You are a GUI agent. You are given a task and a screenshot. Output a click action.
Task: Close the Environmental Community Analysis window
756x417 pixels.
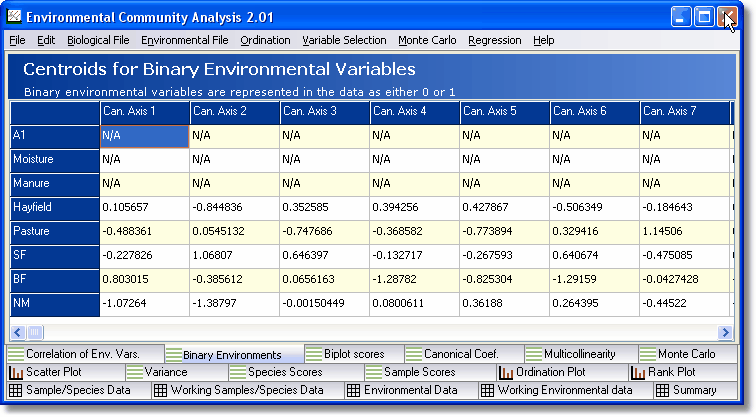(x=727, y=17)
